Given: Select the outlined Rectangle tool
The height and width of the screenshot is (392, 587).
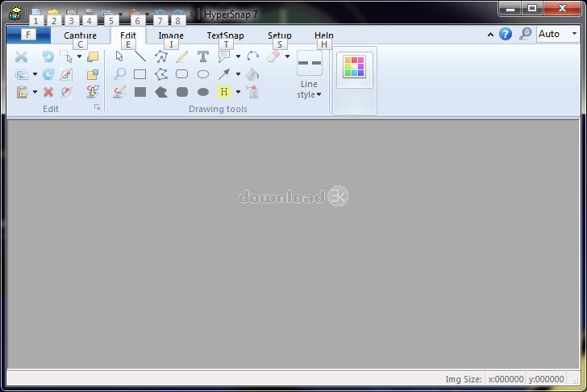Looking at the screenshot, I should [x=140, y=74].
